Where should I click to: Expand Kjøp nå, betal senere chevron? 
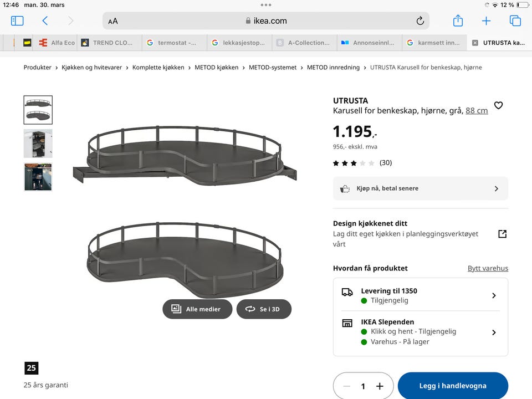click(497, 188)
